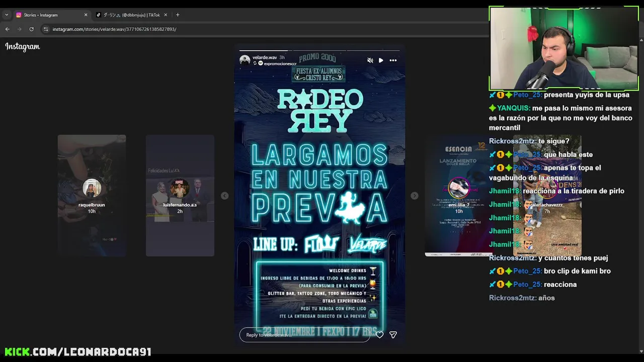
Task: Open velarde.wav profile picture
Action: [245, 60]
